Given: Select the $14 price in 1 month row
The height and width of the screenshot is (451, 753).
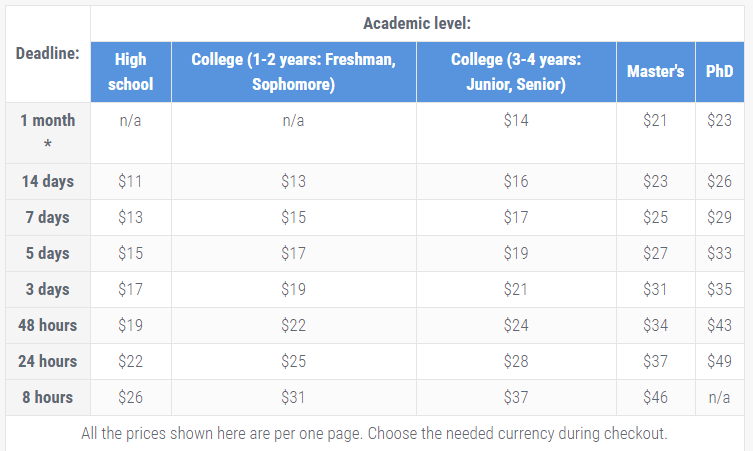Looking at the screenshot, I should click(x=516, y=120).
